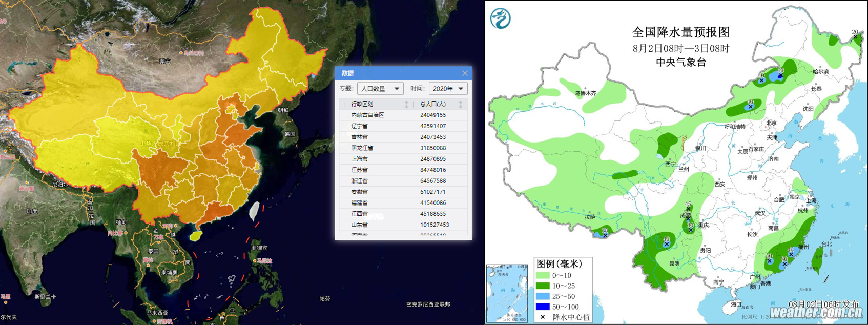Sort by the 行政区划 column arrows

click(x=407, y=105)
